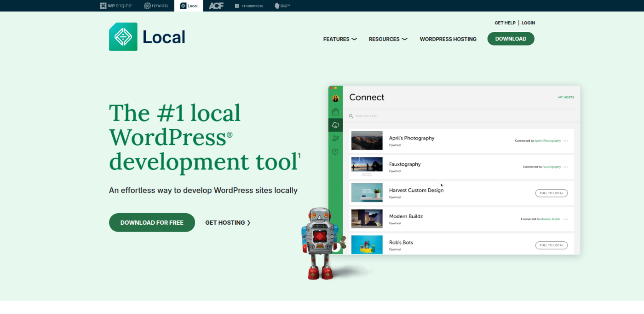Open the April's Photography site thumbnail
This screenshot has width=644, height=314.
[367, 140]
